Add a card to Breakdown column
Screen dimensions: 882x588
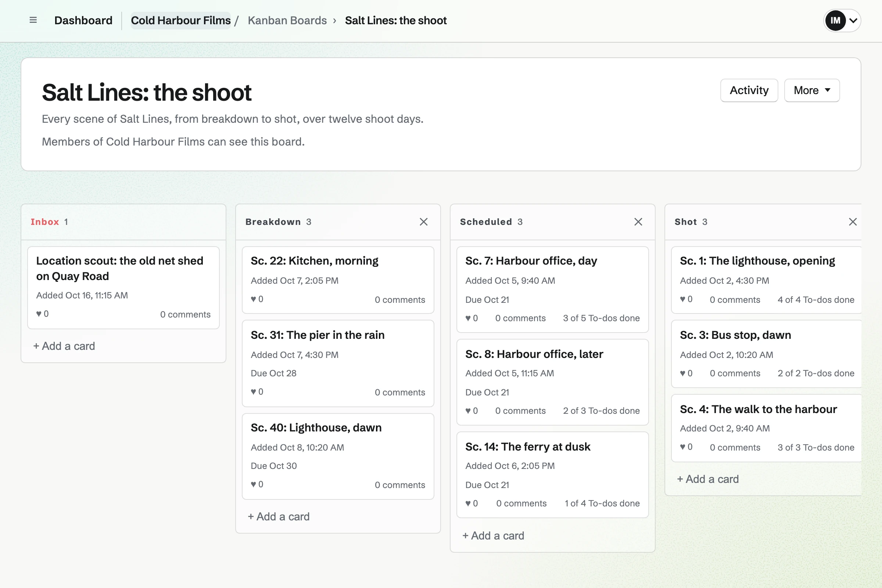pos(279,516)
